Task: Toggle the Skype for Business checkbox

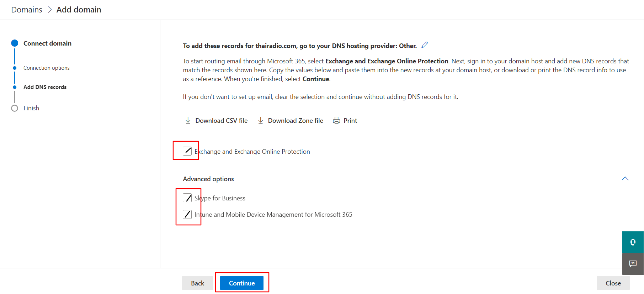Action: tap(187, 198)
